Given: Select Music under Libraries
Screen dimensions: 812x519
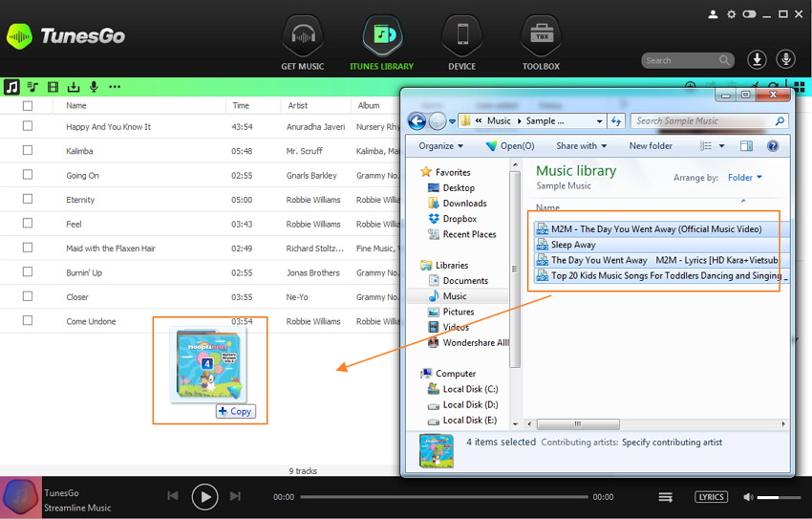Looking at the screenshot, I should tap(448, 296).
